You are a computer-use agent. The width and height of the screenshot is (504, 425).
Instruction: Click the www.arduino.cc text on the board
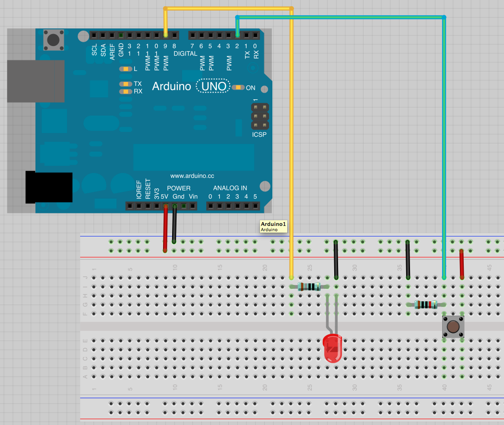[192, 176]
